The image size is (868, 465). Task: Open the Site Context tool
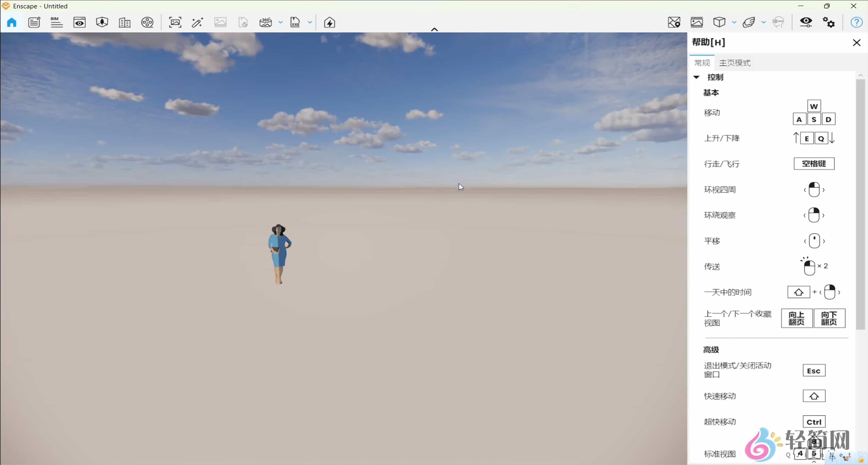(x=674, y=22)
